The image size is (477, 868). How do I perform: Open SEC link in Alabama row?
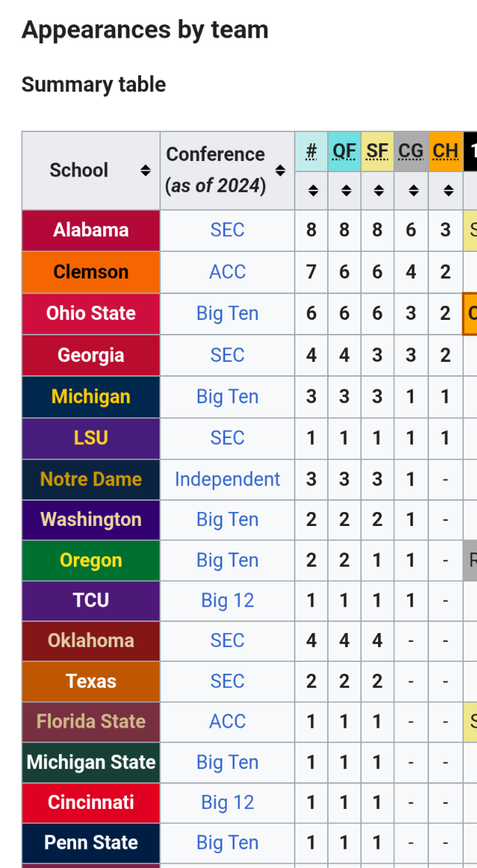[x=227, y=230]
